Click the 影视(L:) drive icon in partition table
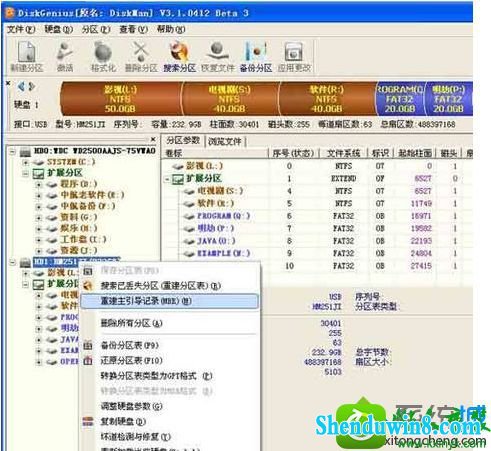Screen dimensions: 491x451 point(178,166)
